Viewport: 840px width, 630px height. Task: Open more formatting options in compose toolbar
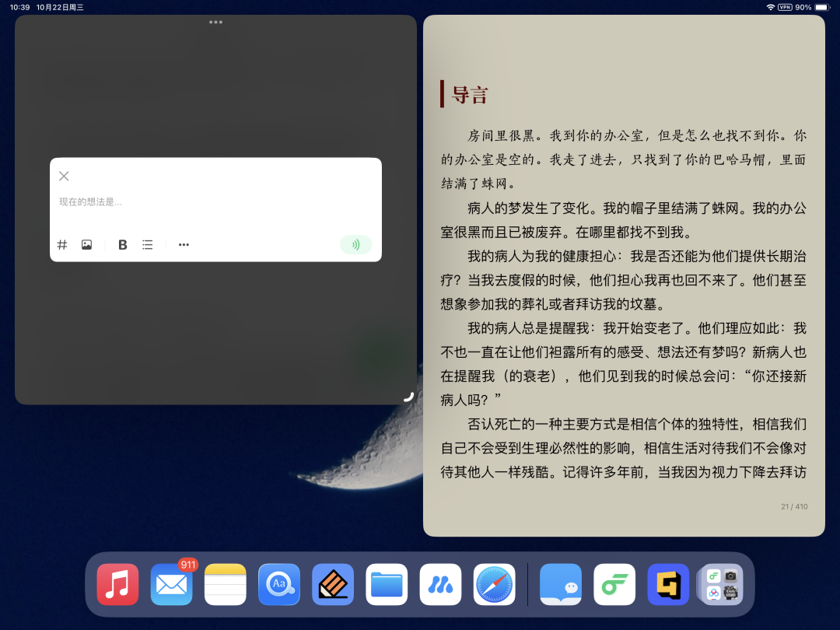(x=184, y=245)
